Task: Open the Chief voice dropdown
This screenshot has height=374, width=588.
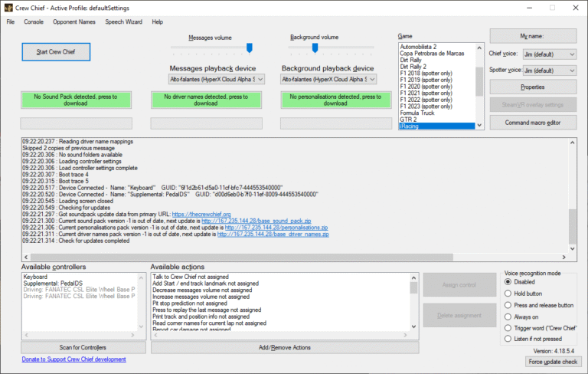Action: (550, 54)
